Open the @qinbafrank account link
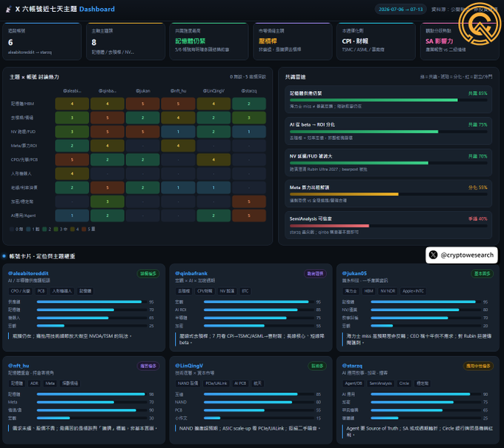Image resolution: width=504 pixels, height=448 pixels. (191, 273)
